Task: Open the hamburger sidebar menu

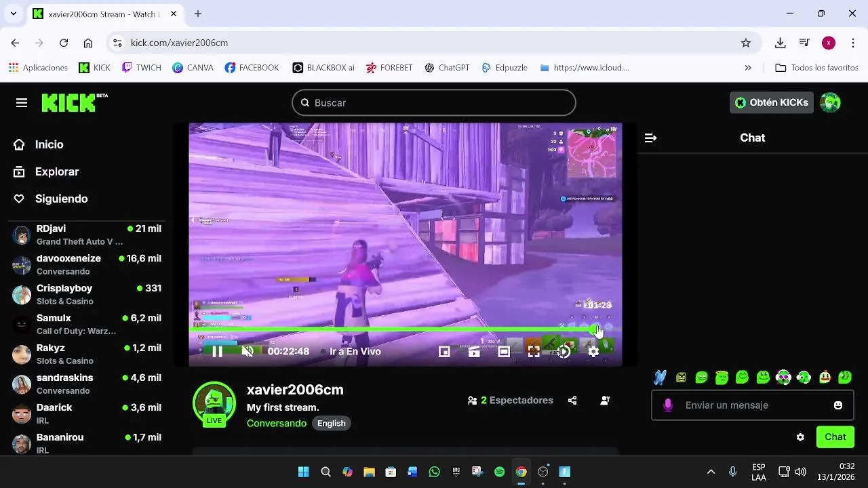Action: pos(22,102)
